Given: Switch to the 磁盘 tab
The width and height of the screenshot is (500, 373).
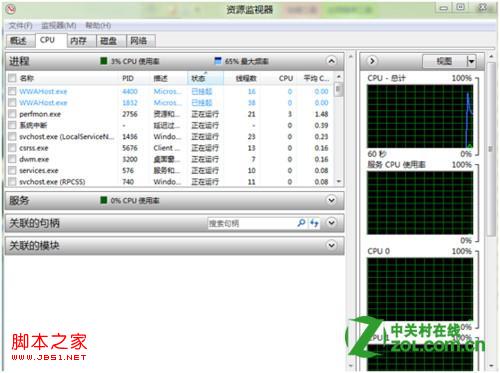Looking at the screenshot, I should (111, 41).
